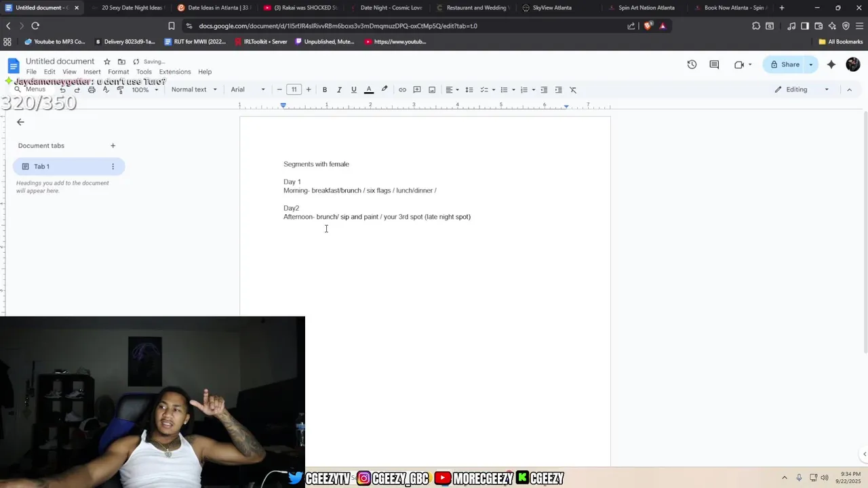Click the increase indent icon

coord(558,89)
